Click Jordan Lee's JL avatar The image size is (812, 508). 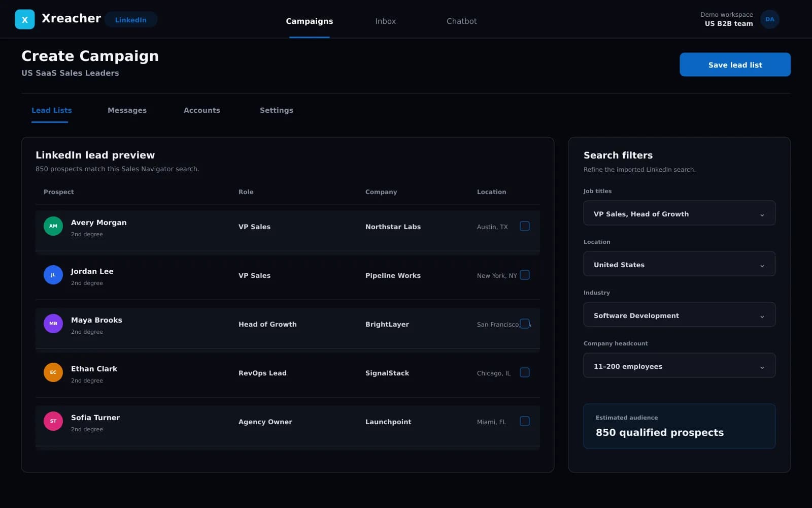[53, 275]
